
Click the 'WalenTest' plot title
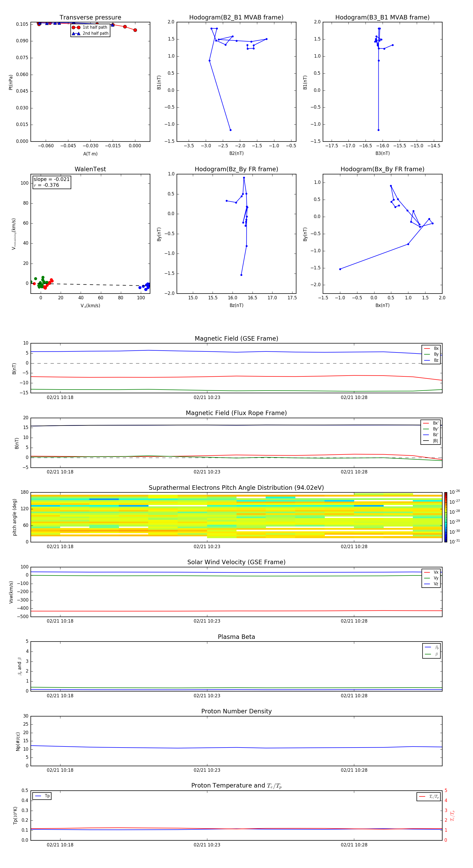(x=90, y=169)
